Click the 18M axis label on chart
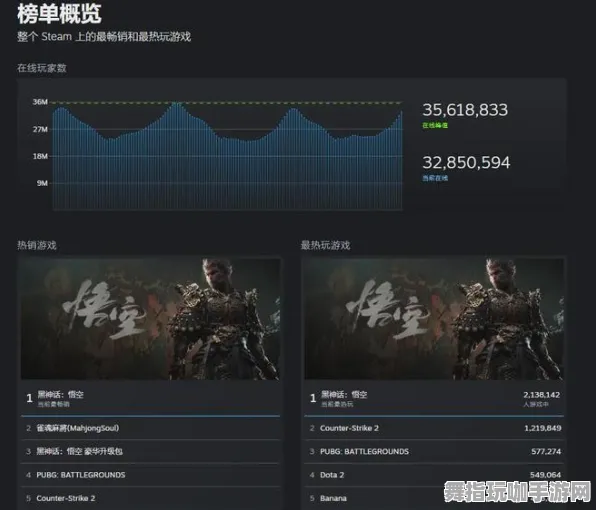Image resolution: width=596 pixels, height=510 pixels. [40, 156]
